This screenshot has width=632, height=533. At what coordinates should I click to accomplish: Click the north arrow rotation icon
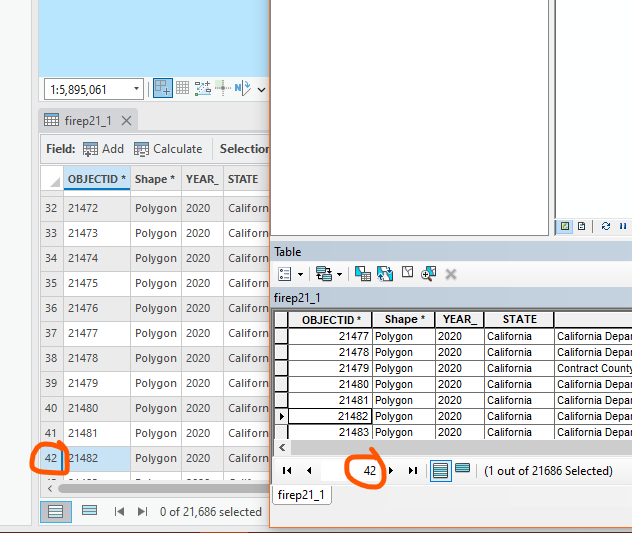coord(242,88)
